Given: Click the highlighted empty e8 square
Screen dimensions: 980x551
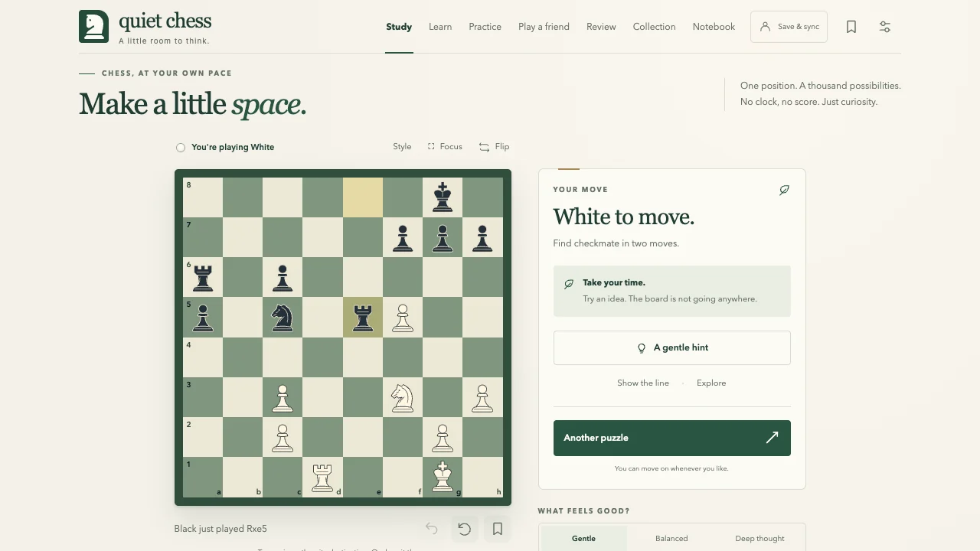Looking at the screenshot, I should pos(363,197).
